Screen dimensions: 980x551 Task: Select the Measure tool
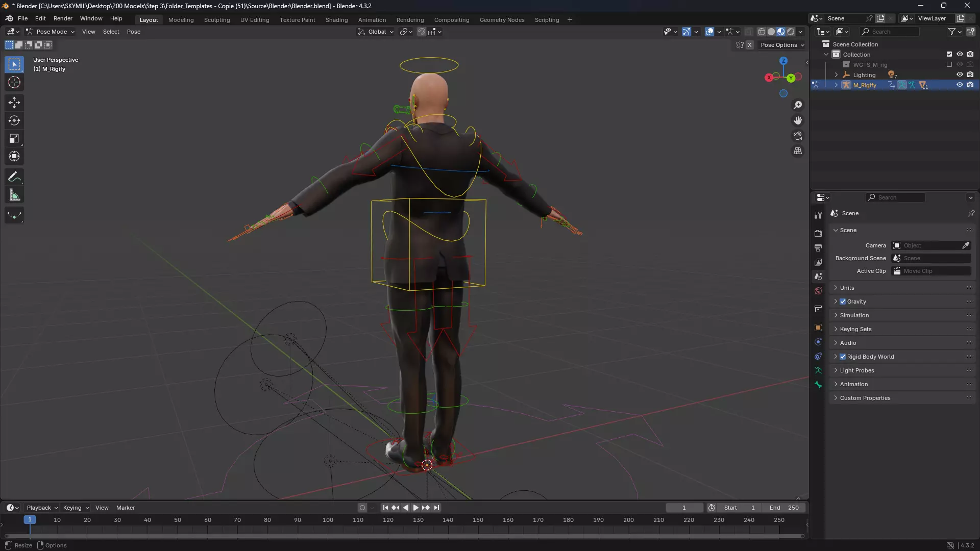coord(14,195)
